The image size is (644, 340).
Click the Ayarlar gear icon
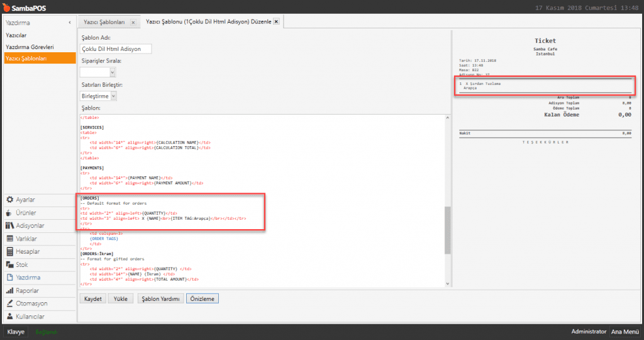click(x=9, y=200)
